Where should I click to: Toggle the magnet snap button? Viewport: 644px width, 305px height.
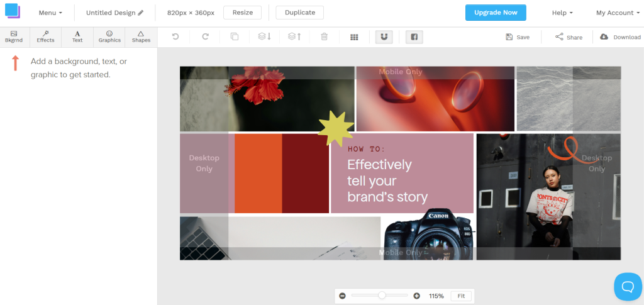(384, 37)
